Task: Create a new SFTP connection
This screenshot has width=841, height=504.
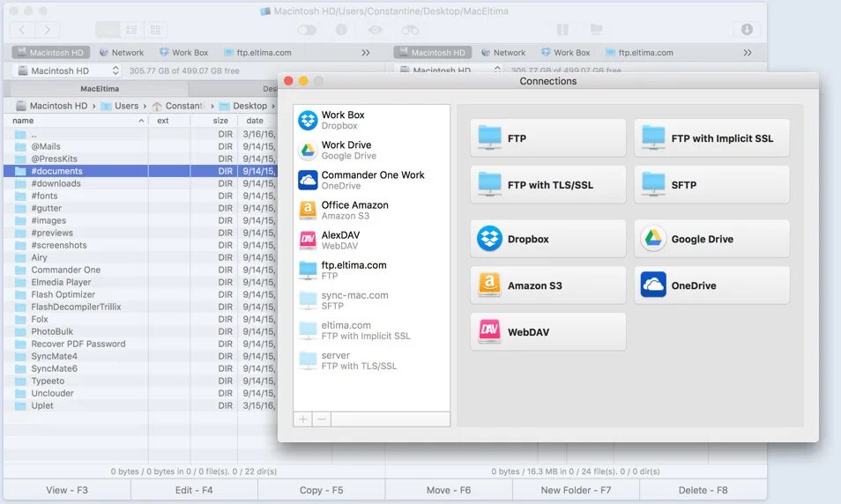Action: point(711,184)
